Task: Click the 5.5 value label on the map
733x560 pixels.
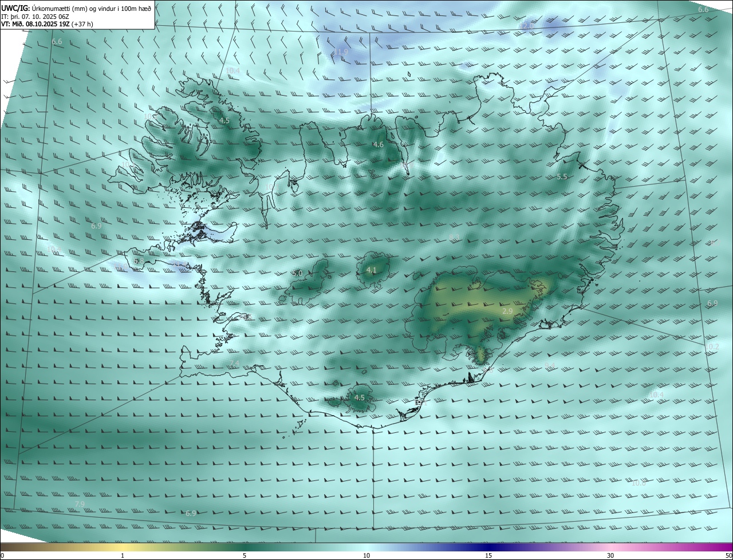Action: coord(562,177)
